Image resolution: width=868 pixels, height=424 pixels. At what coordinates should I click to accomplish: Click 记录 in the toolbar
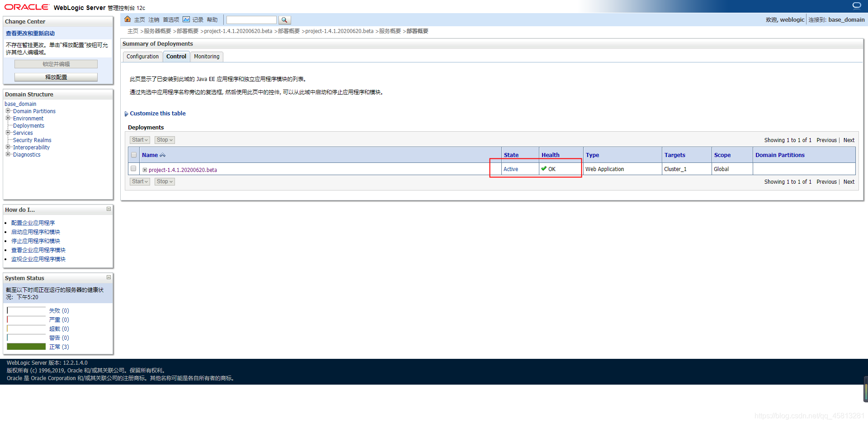198,20
